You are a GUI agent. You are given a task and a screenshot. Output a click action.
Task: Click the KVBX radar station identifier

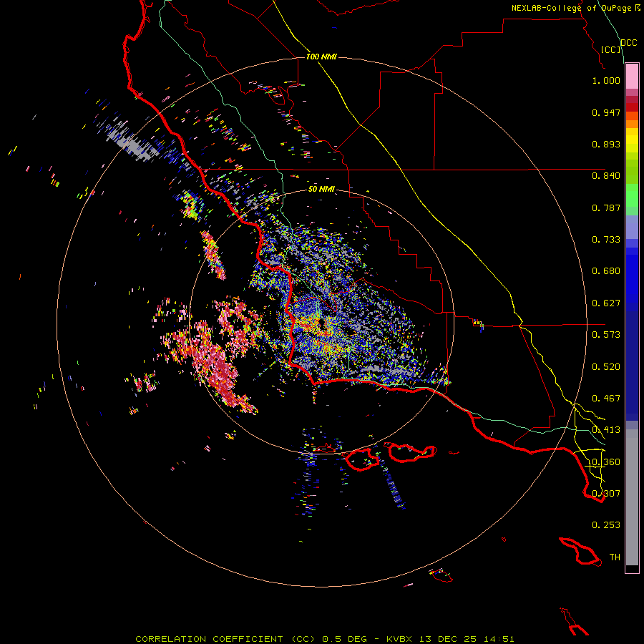pos(401,639)
